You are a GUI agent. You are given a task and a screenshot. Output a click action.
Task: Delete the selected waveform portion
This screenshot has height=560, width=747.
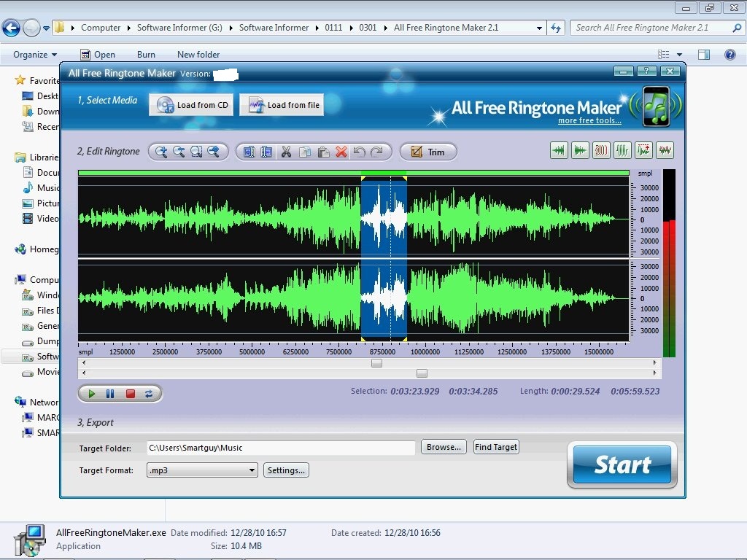(341, 151)
